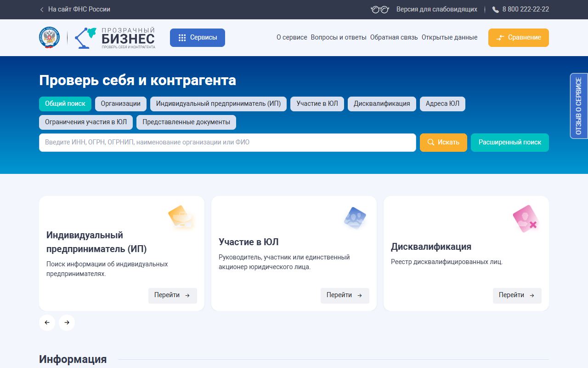Click Перейти on the Дисквалификация card
Viewport: 588px width, 368px height.
[517, 295]
